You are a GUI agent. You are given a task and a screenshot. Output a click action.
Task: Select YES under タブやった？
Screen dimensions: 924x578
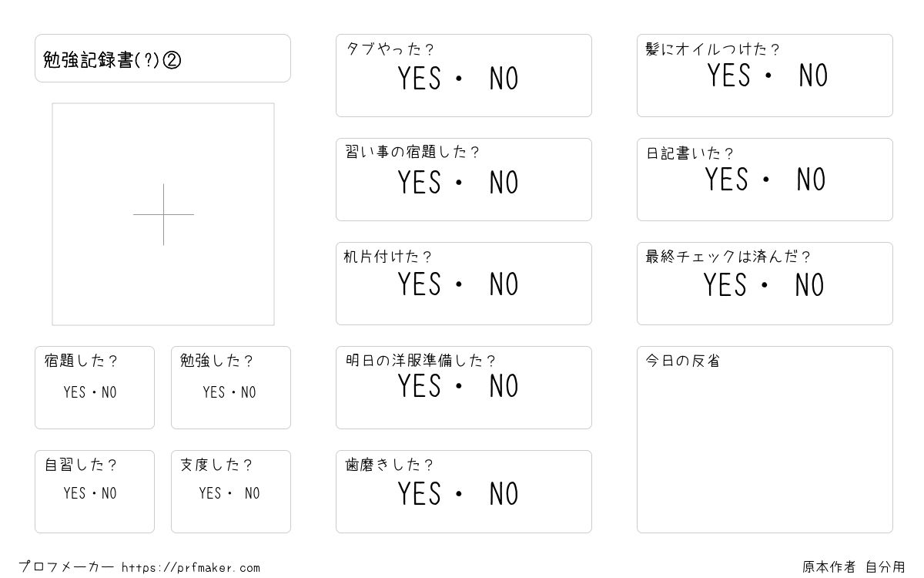420,79
